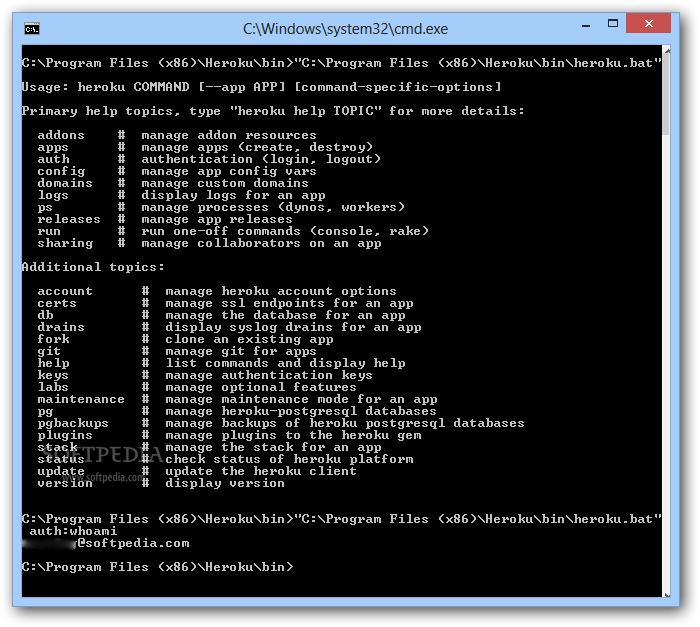This screenshot has width=700, height=627.
Task: Click the 'addons' topic text
Action: click(61, 135)
